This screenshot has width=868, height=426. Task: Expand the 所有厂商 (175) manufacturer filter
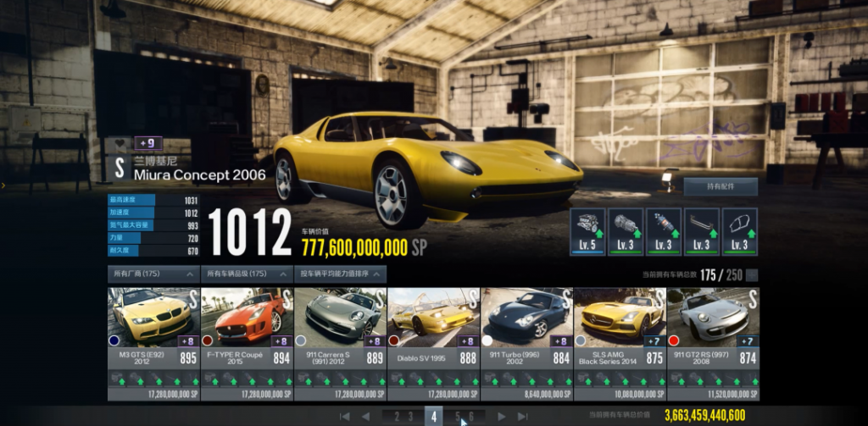click(153, 274)
